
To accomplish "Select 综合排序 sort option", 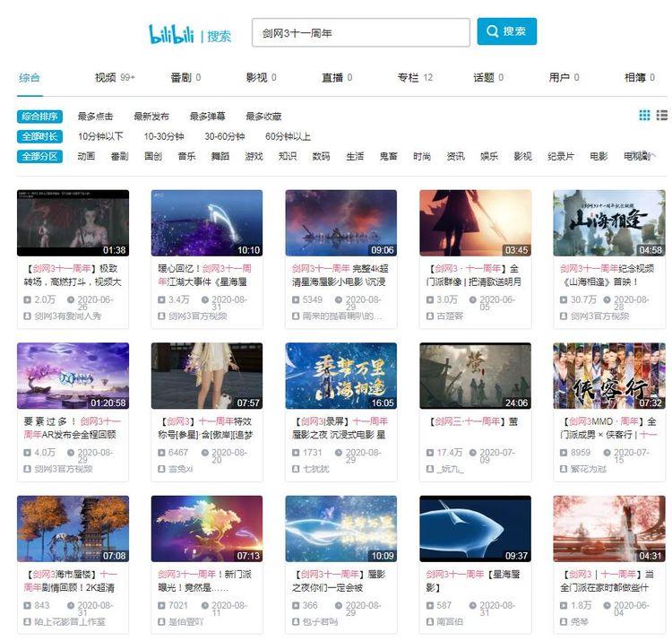I will (x=39, y=117).
